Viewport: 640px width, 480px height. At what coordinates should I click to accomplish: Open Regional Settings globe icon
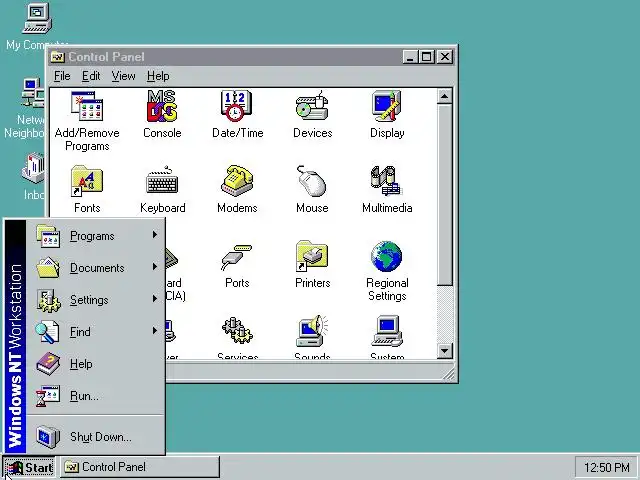pos(387,256)
